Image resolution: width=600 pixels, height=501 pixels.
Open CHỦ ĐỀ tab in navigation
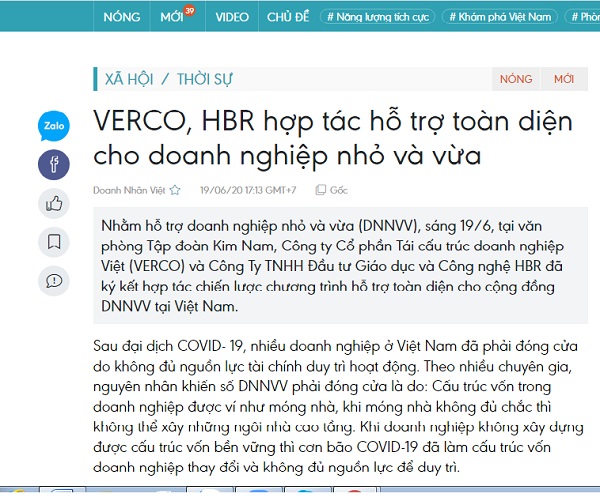(288, 17)
